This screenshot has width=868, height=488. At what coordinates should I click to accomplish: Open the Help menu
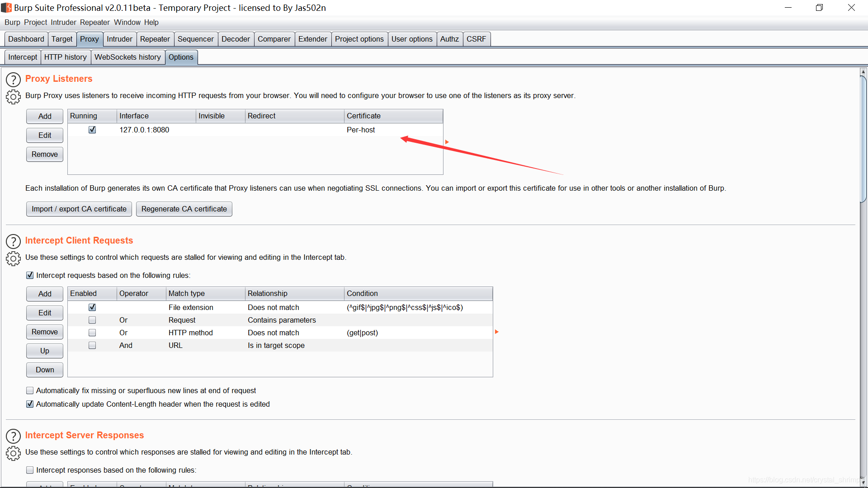click(x=151, y=22)
